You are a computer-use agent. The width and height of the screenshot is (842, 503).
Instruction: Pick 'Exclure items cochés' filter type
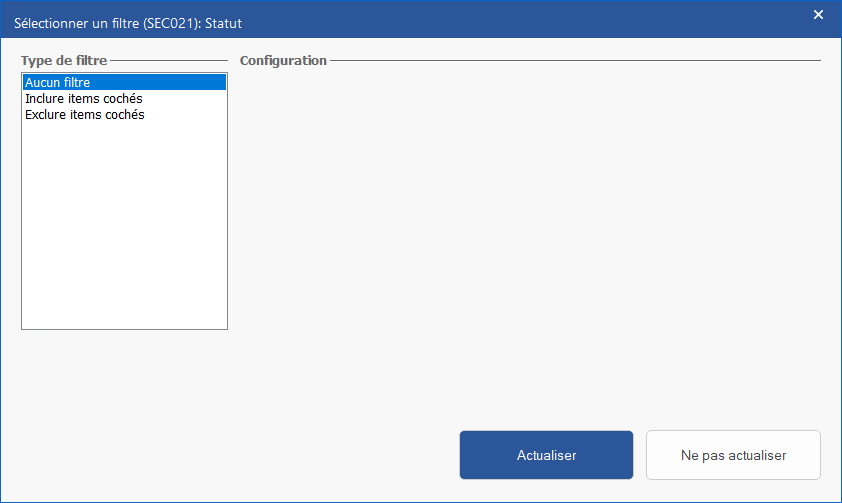point(84,115)
